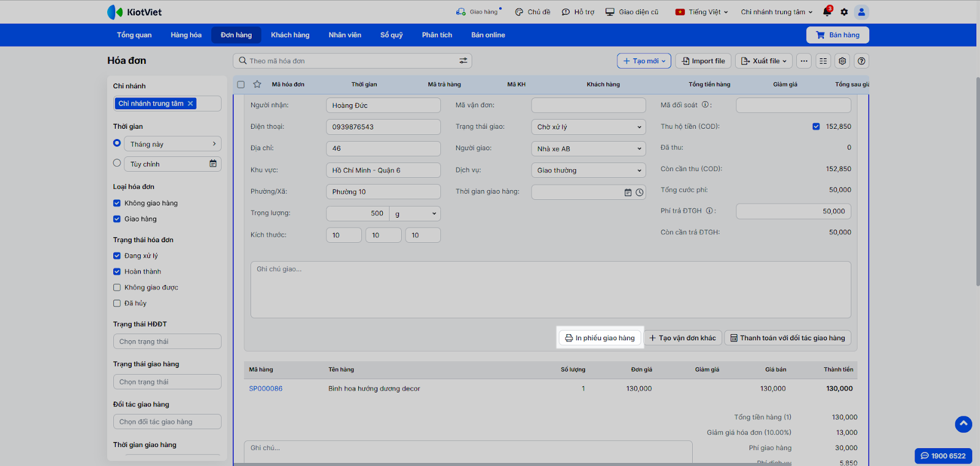Click the Ghi chú giao text area
This screenshot has height=466, width=980.
click(551, 290)
